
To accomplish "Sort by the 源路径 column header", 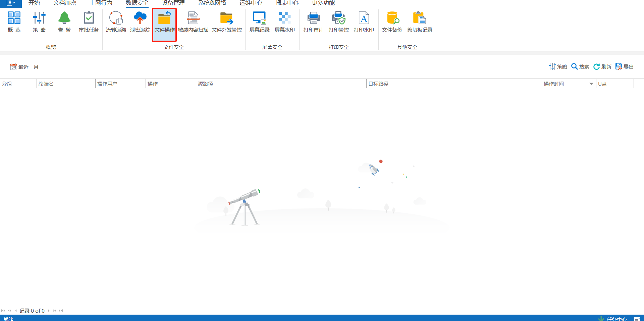I will click(x=281, y=84).
